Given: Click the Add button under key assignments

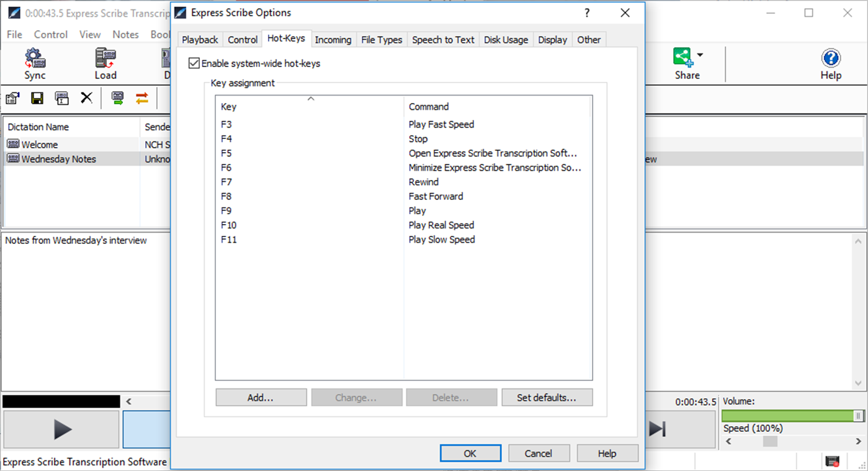Looking at the screenshot, I should pos(261,397).
